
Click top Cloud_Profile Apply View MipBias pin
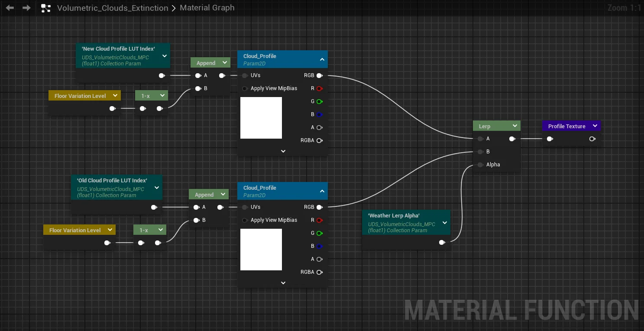tap(245, 88)
